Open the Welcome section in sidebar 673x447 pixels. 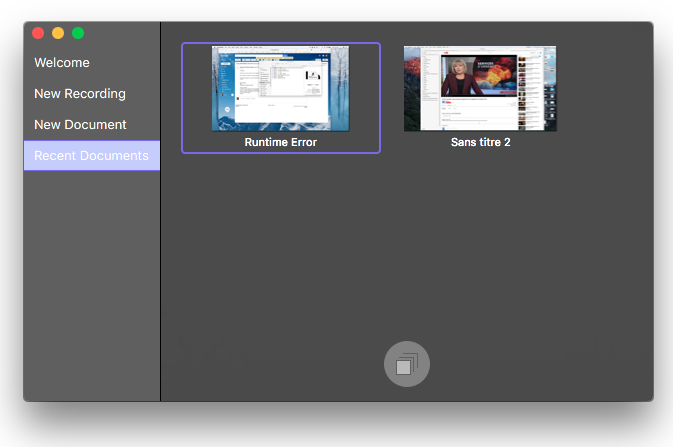[62, 63]
